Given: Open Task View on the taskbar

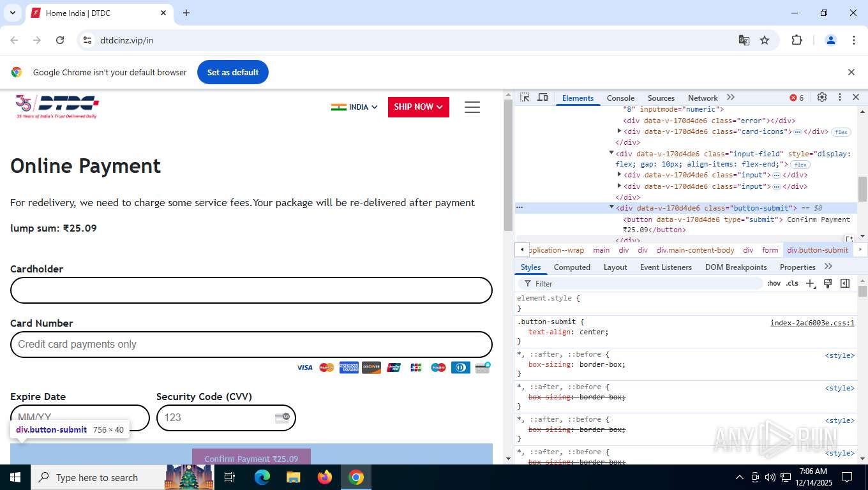Looking at the screenshot, I should (230, 477).
